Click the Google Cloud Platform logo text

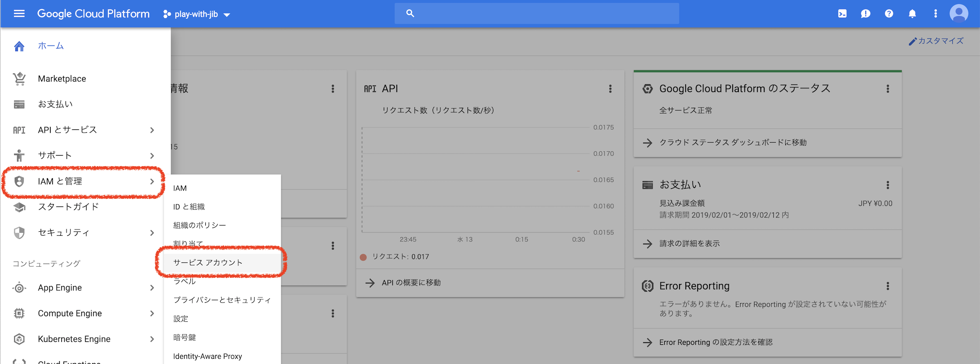[93, 14]
